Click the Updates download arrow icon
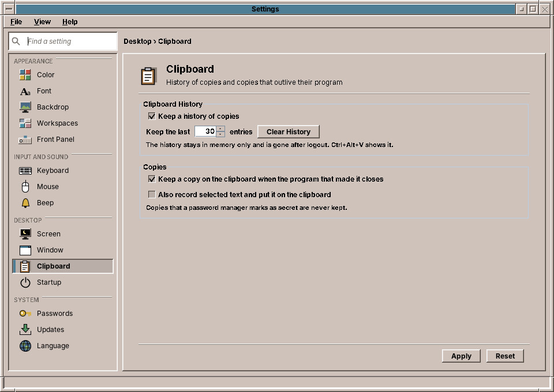 point(25,330)
